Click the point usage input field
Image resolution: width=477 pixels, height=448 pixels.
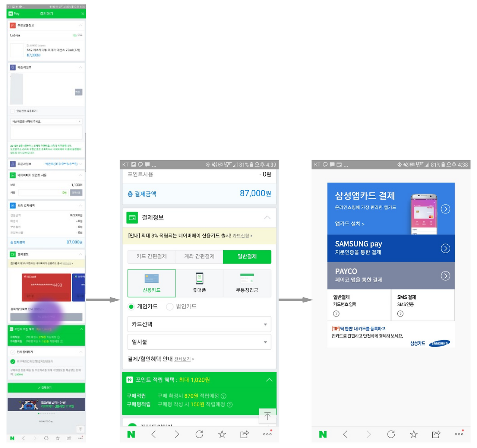point(43,193)
